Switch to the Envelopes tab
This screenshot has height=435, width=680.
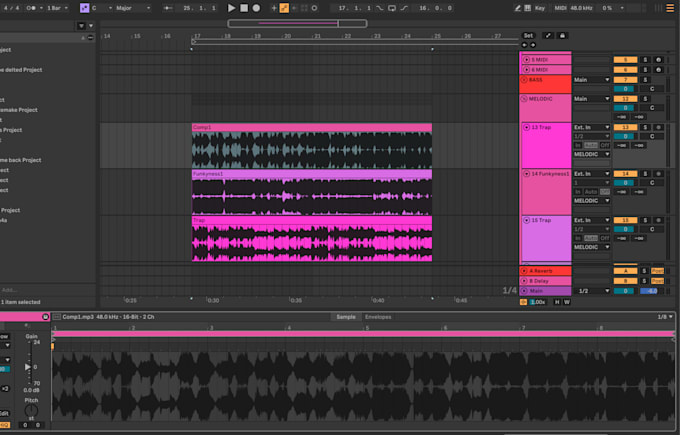(x=378, y=317)
